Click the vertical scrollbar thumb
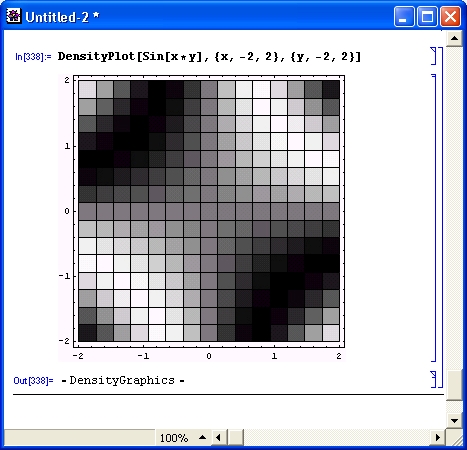 pyautogui.click(x=454, y=385)
